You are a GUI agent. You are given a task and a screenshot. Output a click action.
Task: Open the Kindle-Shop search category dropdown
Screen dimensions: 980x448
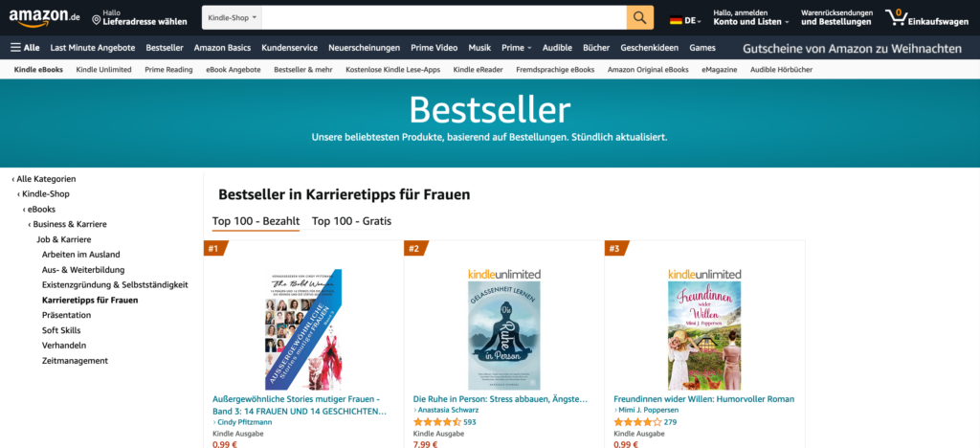click(x=232, y=17)
